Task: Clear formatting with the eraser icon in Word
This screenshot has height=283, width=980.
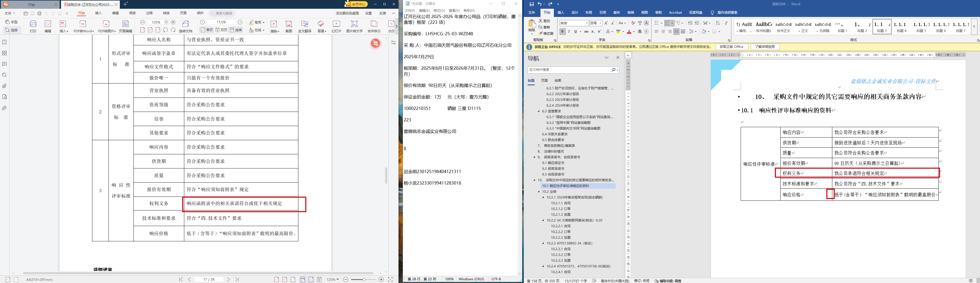Action: coord(633,23)
